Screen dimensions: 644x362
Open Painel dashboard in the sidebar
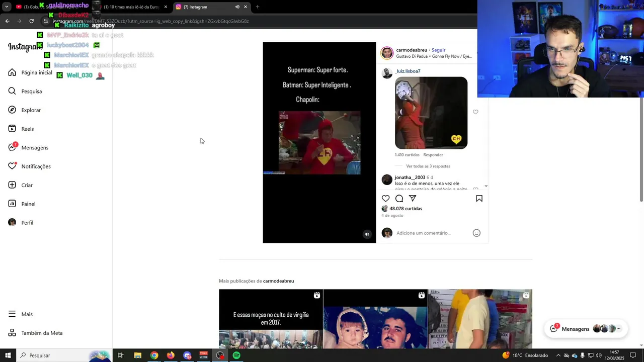[22, 204]
